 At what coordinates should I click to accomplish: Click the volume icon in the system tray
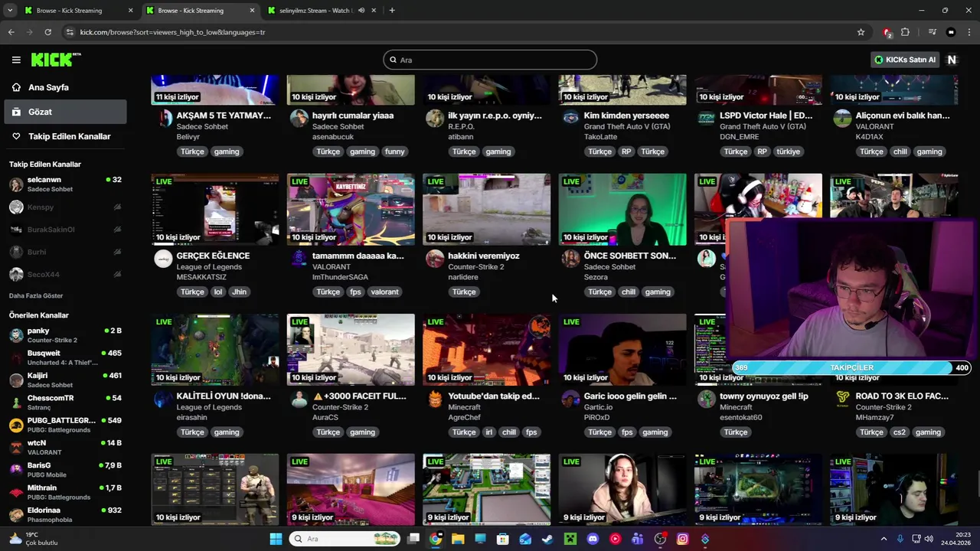click(x=929, y=539)
